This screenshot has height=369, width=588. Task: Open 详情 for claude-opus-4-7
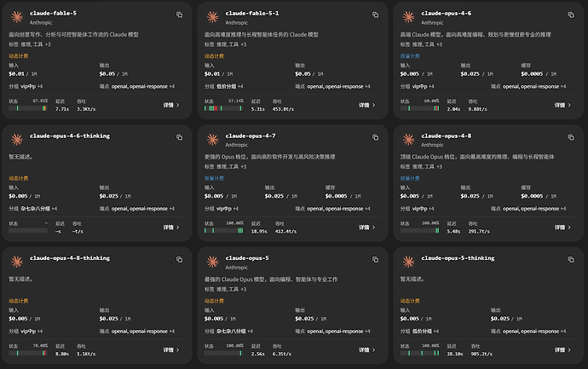click(367, 228)
